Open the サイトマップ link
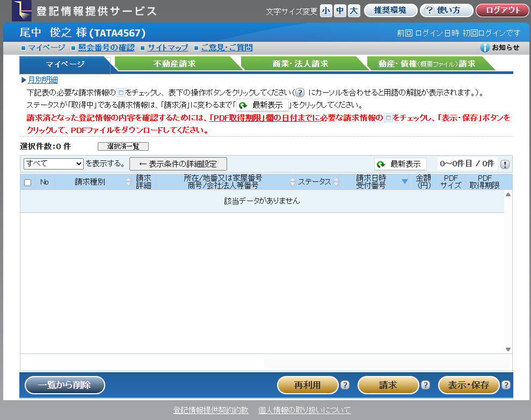531x420 pixels. point(168,48)
